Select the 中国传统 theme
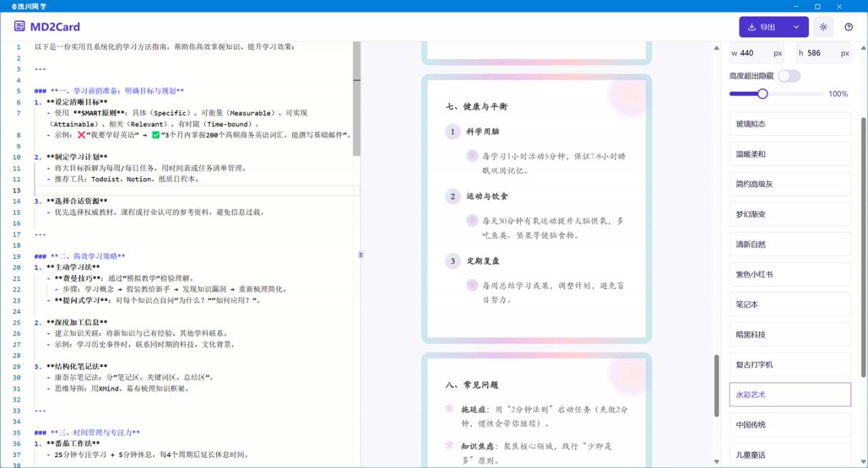Screen dimensions: 868x468 tap(790, 425)
